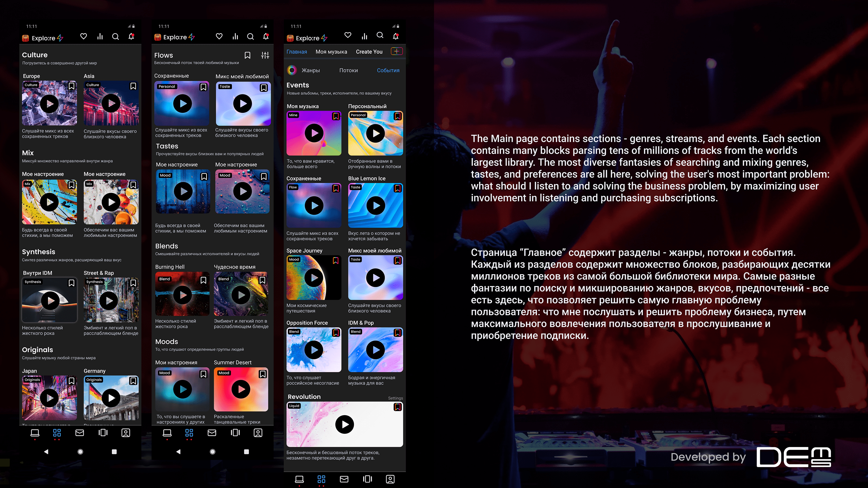Select the Потоки section tab
Screen dimensions: 868x488
click(348, 70)
